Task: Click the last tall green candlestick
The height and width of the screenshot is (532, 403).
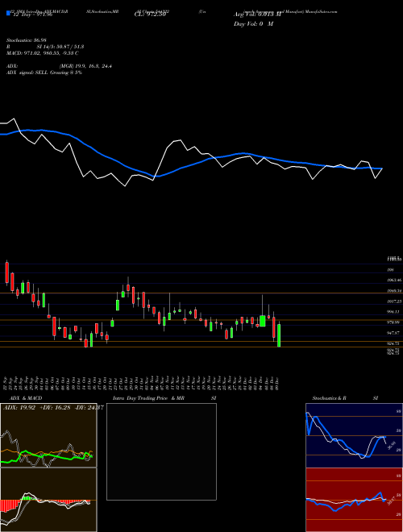Action: point(279,335)
